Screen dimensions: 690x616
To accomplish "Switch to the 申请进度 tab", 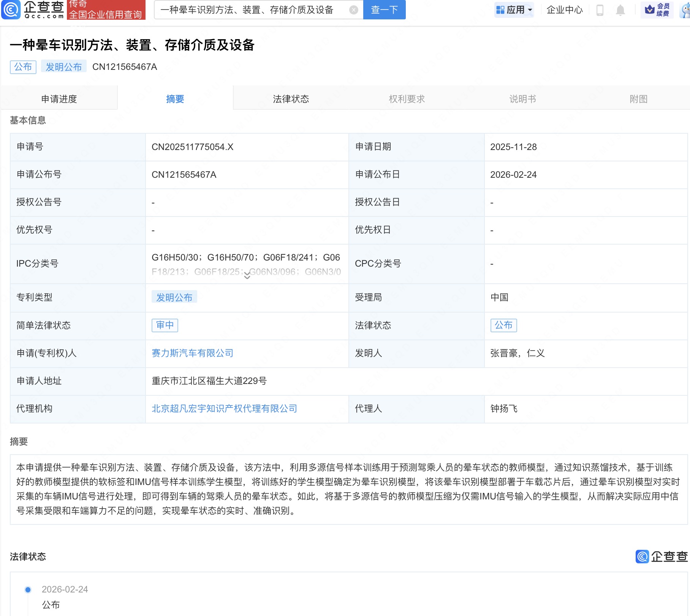I will pyautogui.click(x=59, y=99).
